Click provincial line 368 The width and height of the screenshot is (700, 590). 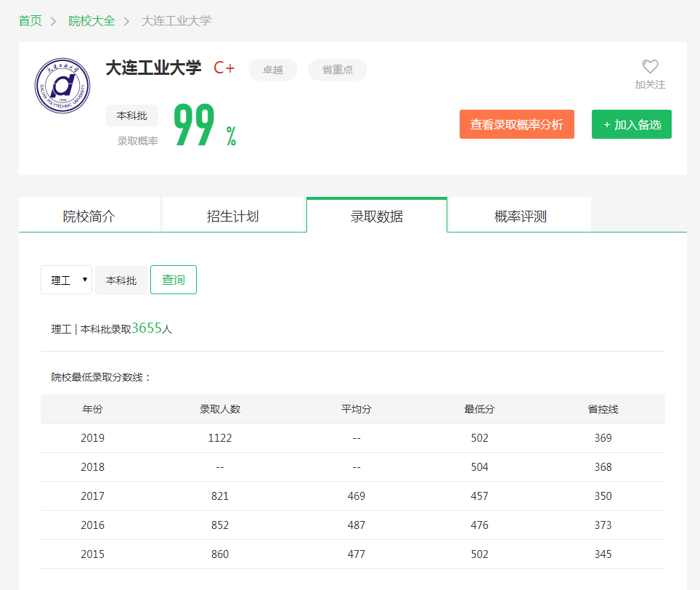(603, 467)
